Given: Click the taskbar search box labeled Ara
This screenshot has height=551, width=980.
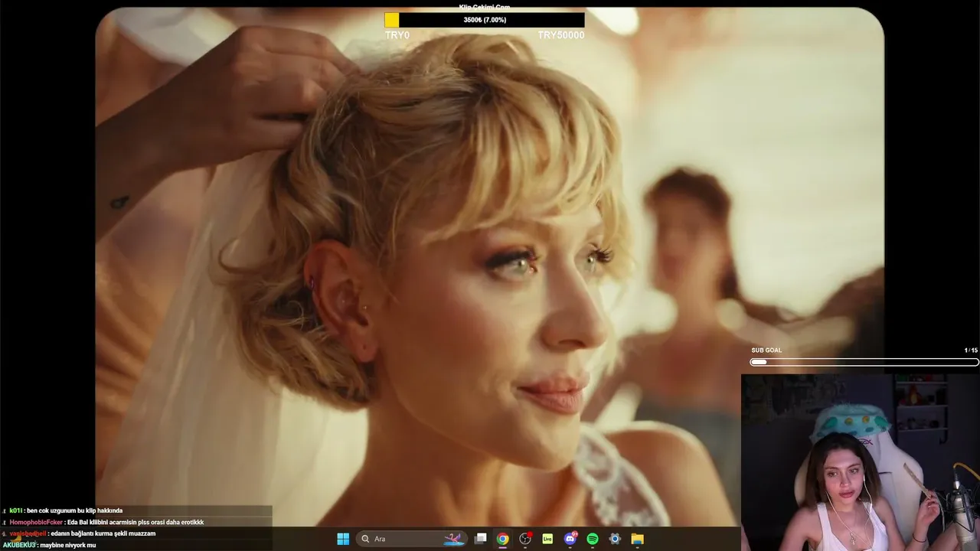Looking at the screenshot, I should click(x=413, y=539).
